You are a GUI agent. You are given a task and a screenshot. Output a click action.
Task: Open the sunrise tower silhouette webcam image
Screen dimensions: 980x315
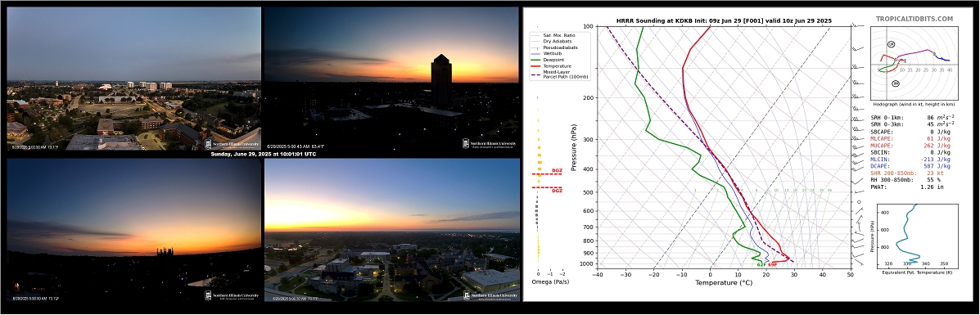392,79
